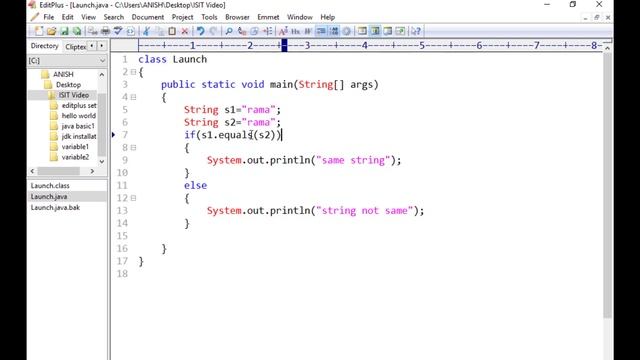Select the java basic1 folder
The height and width of the screenshot is (360, 640).
pyautogui.click(x=78, y=126)
